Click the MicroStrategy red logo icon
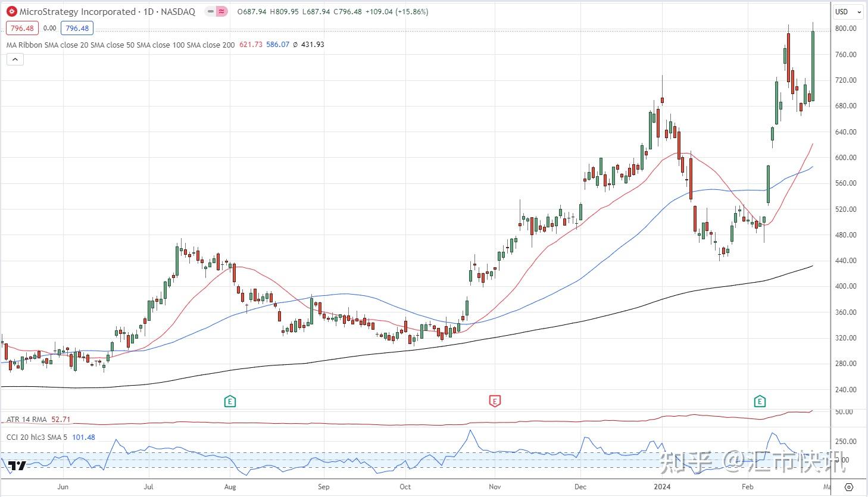This screenshot has height=497, width=868. pyautogui.click(x=11, y=11)
